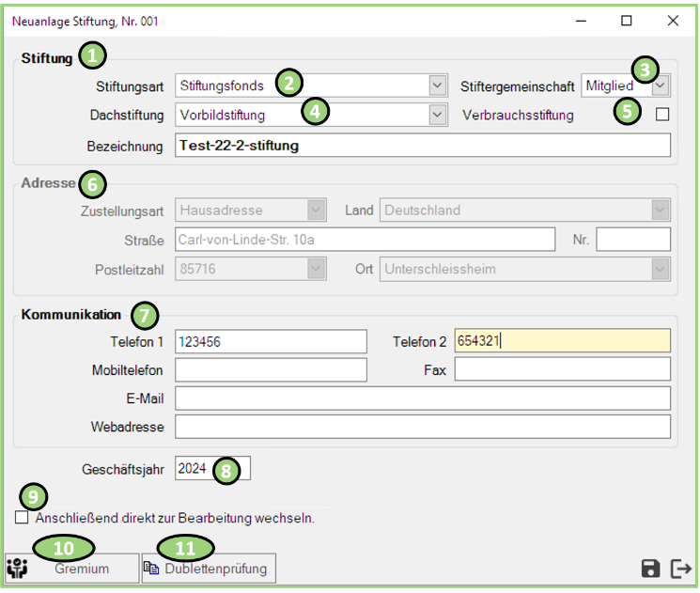The image size is (700, 593).
Task: Close the Neuanlage Stiftung dialog
Action: coord(673,21)
